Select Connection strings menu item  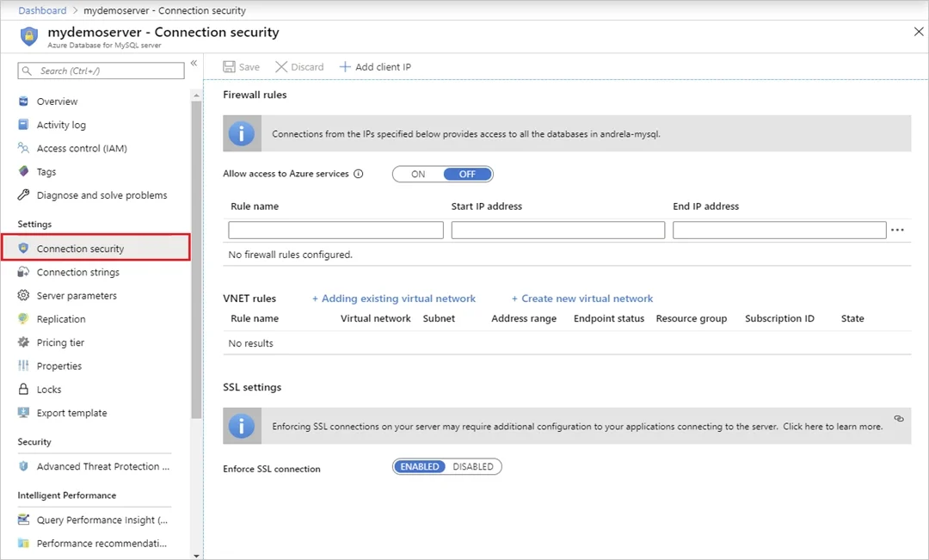point(77,272)
